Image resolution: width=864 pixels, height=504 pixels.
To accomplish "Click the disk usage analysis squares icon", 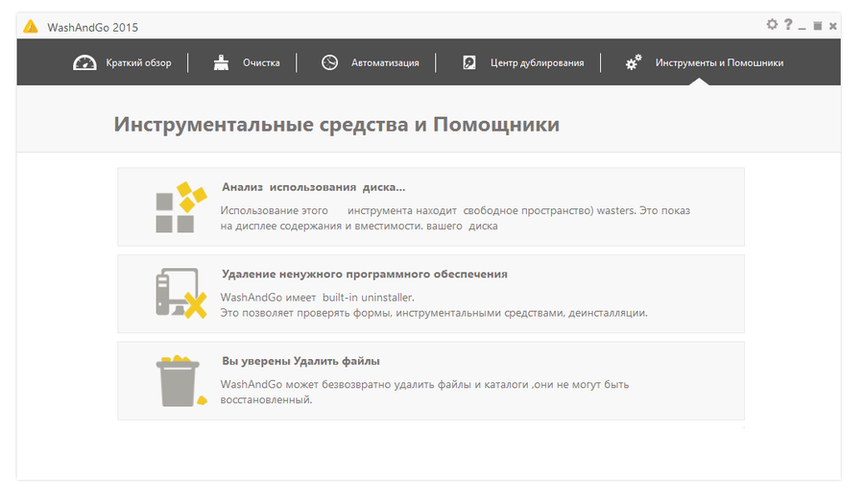I will pyautogui.click(x=181, y=207).
